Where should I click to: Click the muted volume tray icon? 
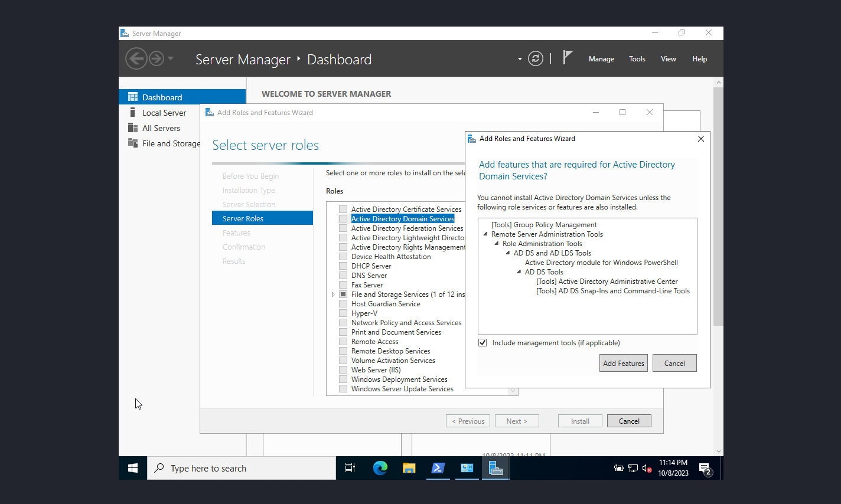(x=647, y=468)
